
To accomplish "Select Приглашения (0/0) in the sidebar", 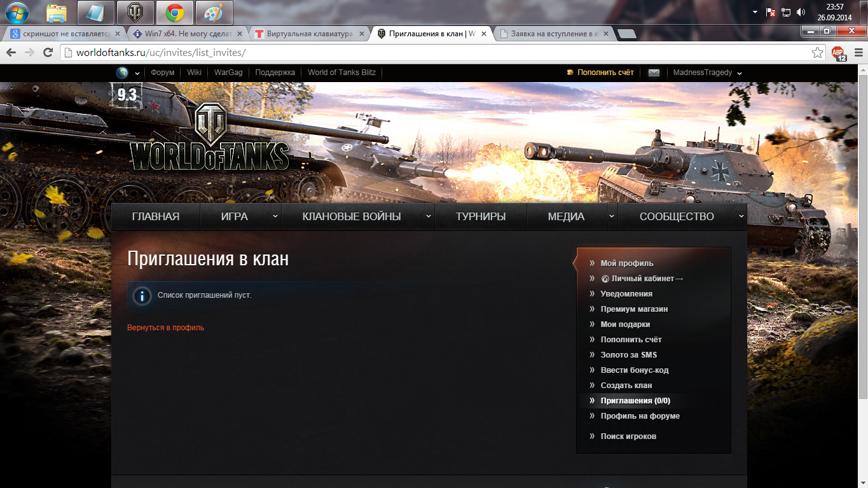I will tap(635, 401).
